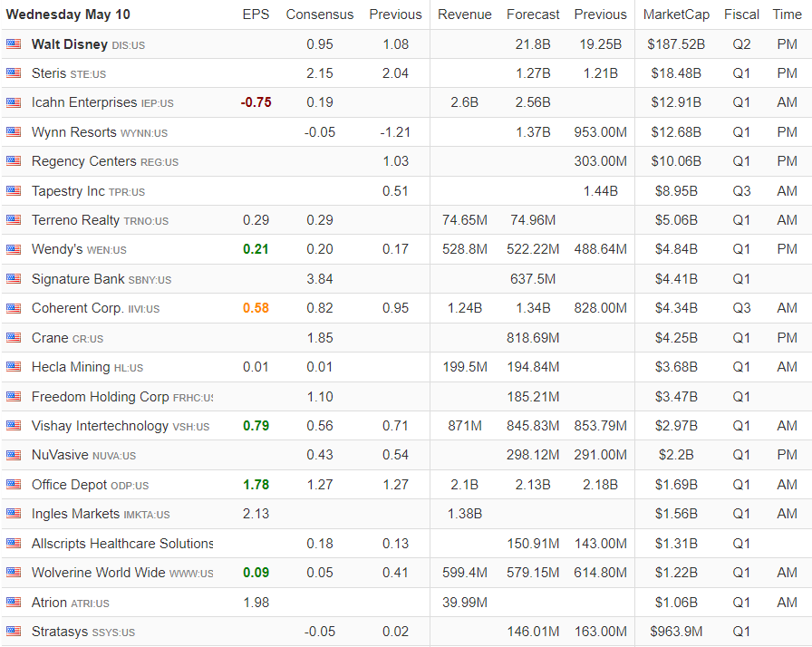The width and height of the screenshot is (812, 647).
Task: Click the US flag icon beside Steris
Action: (14, 73)
